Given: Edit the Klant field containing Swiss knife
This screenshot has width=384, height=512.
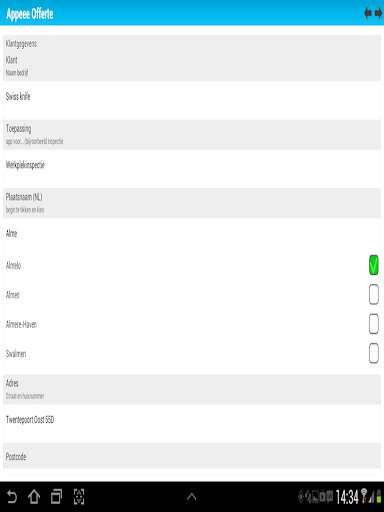Looking at the screenshot, I should [x=192, y=100].
